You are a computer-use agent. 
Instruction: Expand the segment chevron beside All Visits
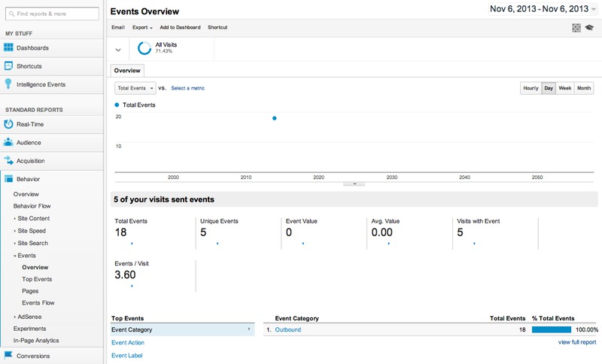[118, 50]
